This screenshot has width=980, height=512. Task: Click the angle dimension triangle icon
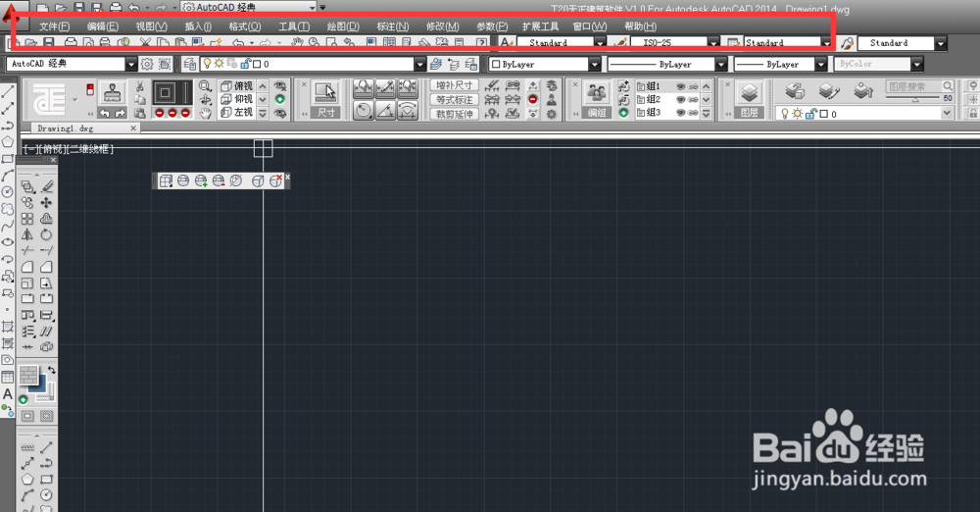coord(385,112)
